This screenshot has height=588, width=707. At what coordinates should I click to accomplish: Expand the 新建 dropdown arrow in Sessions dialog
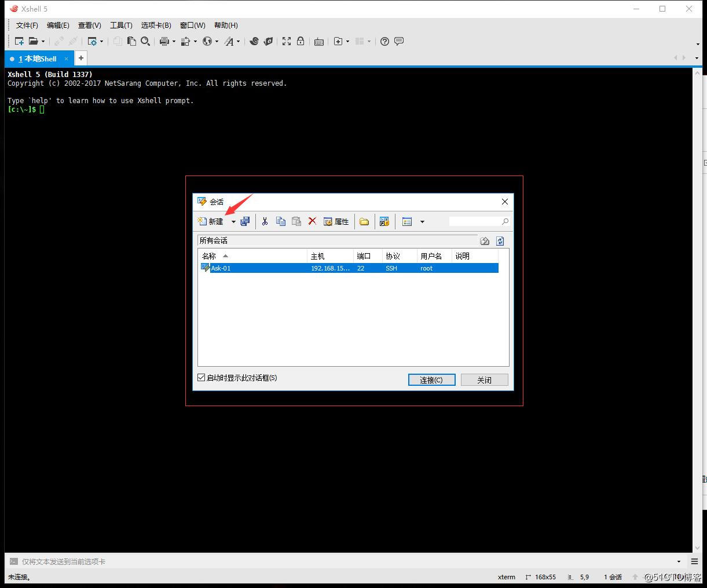click(x=233, y=222)
